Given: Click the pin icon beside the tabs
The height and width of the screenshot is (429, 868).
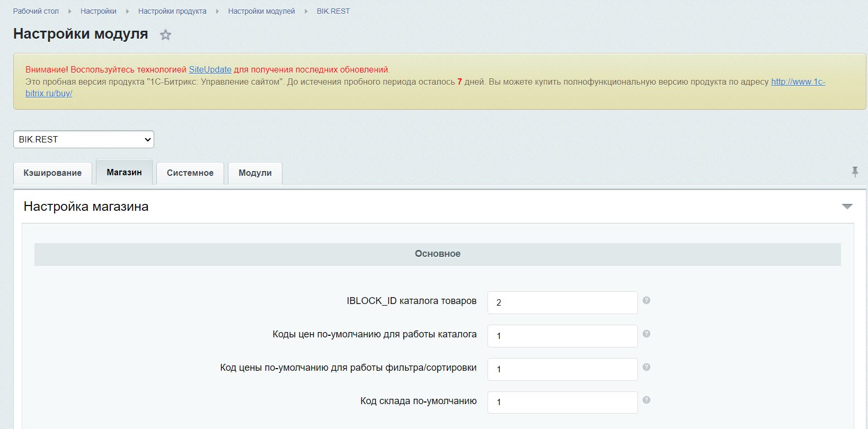Looking at the screenshot, I should (854, 172).
